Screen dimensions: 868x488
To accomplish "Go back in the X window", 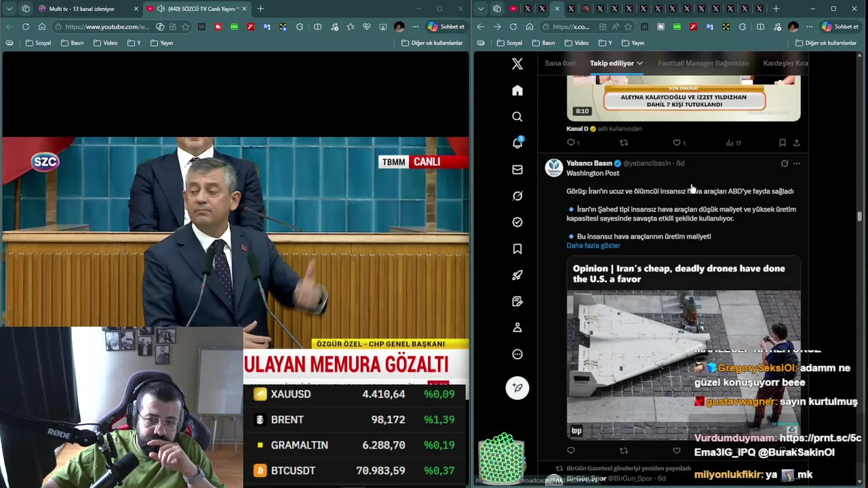I will [481, 26].
